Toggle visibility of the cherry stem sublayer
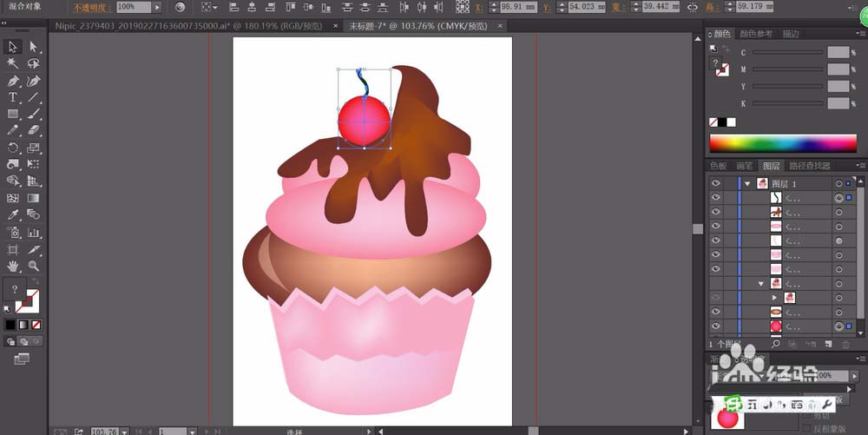The image size is (868, 435). (716, 198)
